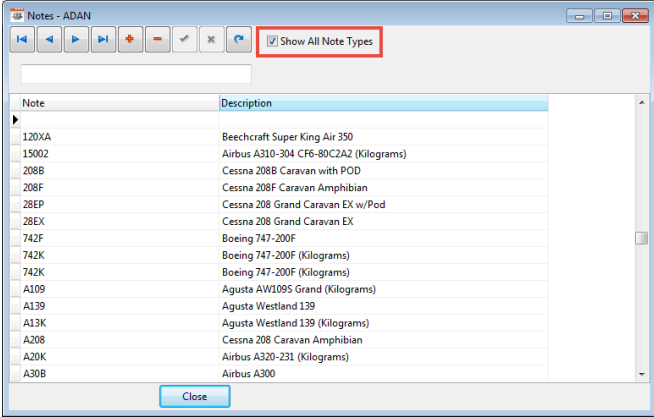Minimize the Notes - ADAN window

579,16
